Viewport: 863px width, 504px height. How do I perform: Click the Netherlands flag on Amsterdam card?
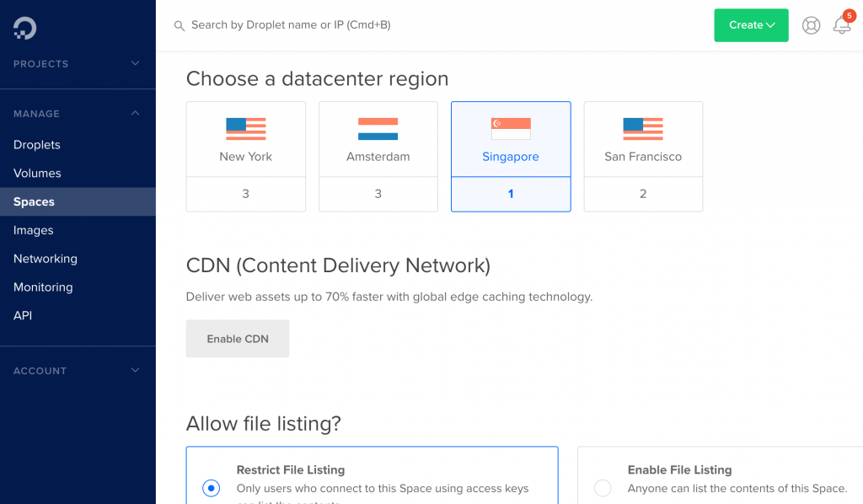point(378,129)
